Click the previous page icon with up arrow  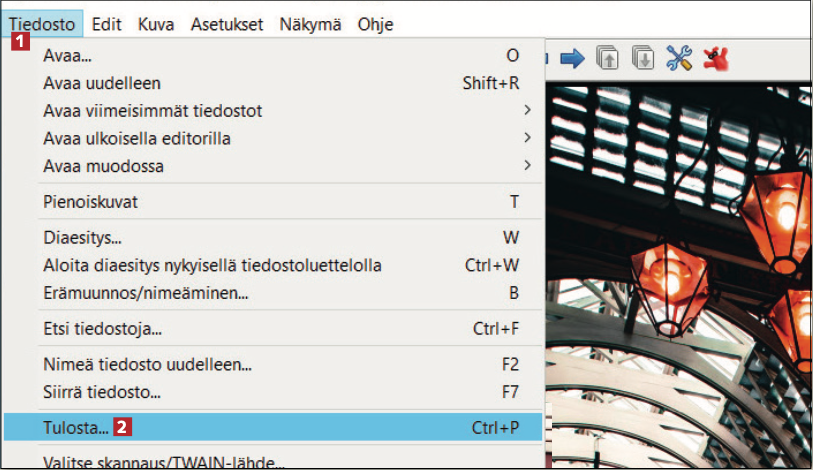coord(608,58)
